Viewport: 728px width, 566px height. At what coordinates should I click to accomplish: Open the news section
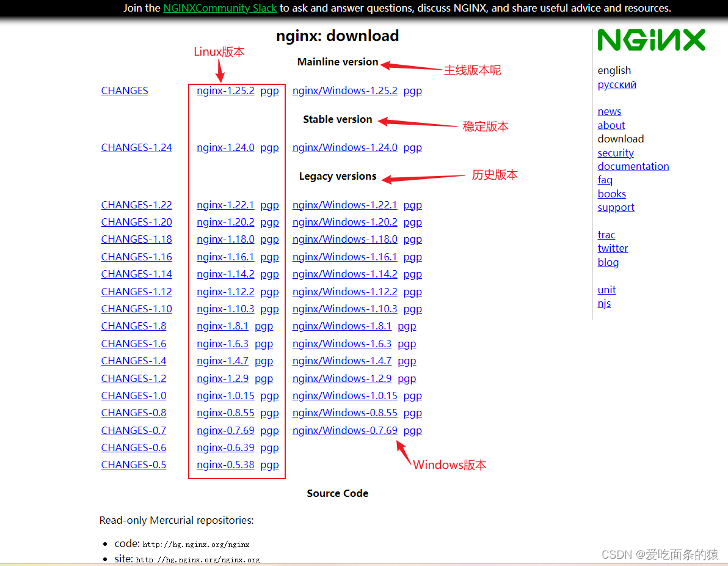point(609,111)
